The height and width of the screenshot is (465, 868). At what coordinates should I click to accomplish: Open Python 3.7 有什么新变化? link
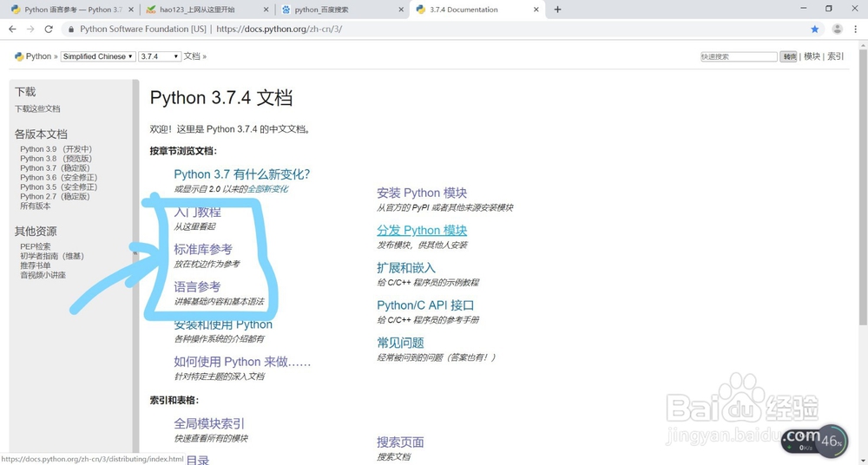242,174
